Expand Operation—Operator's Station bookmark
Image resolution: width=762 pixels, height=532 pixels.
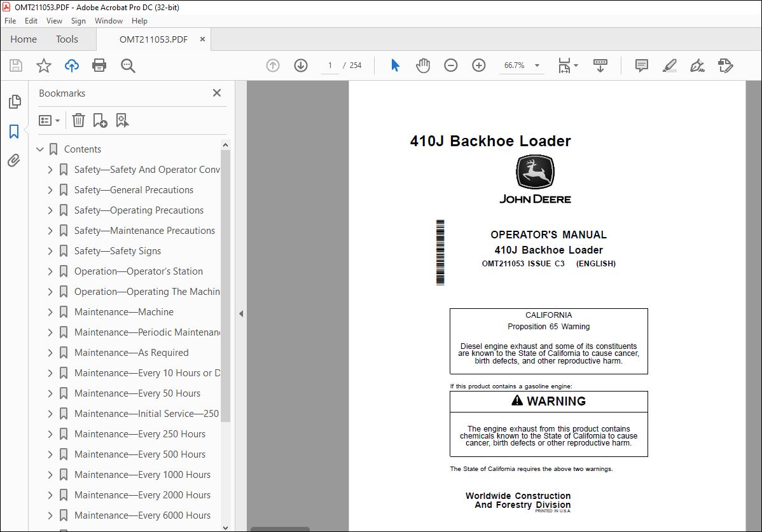pos(50,271)
